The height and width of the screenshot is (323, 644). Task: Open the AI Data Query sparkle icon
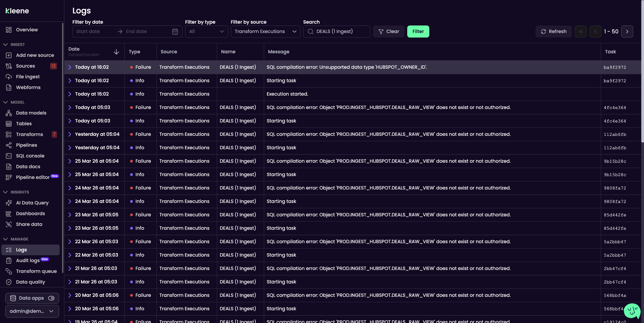(x=9, y=203)
